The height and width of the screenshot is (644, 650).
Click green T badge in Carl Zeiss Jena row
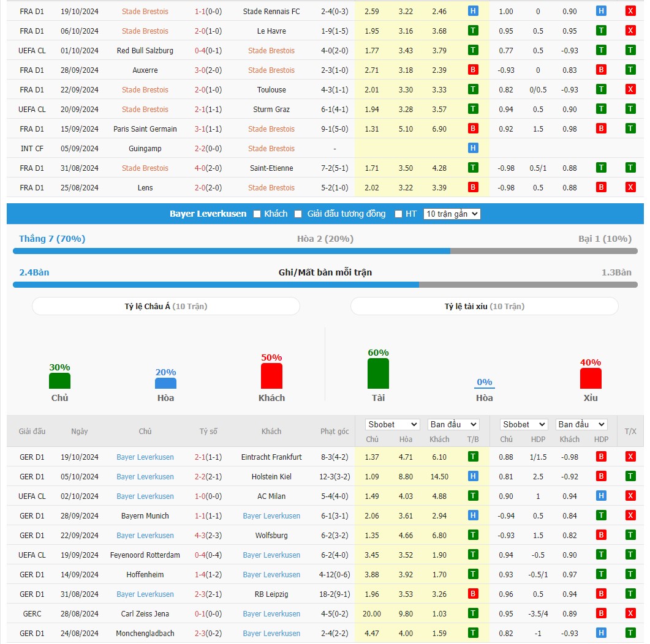473,613
